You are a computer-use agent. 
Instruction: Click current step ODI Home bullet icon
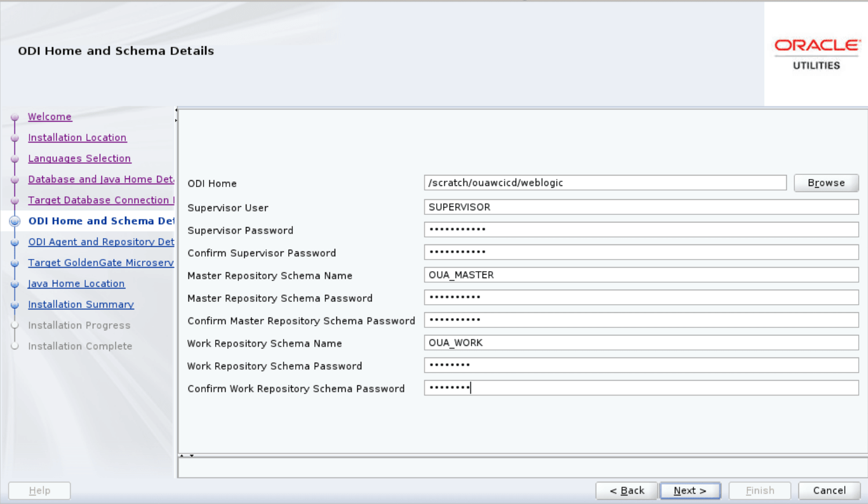pyautogui.click(x=15, y=221)
